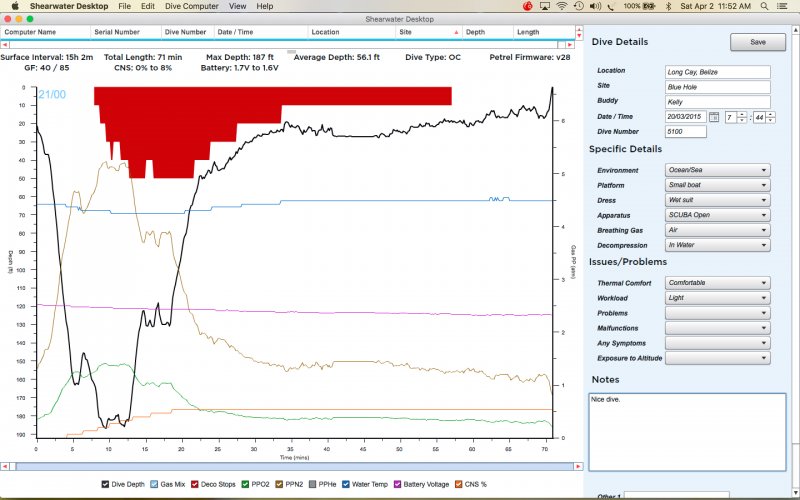800x500 pixels.
Task: Open the Shearwater Desktop app menu
Action: click(x=69, y=6)
